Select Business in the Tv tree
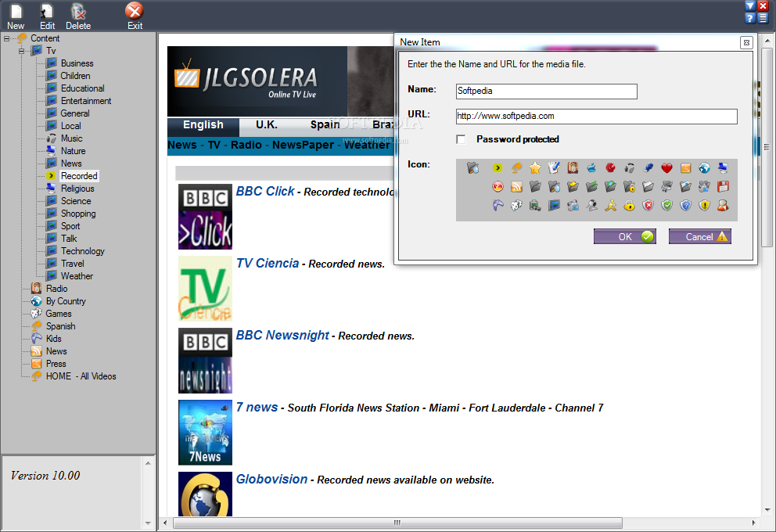This screenshot has width=776, height=532. (77, 63)
